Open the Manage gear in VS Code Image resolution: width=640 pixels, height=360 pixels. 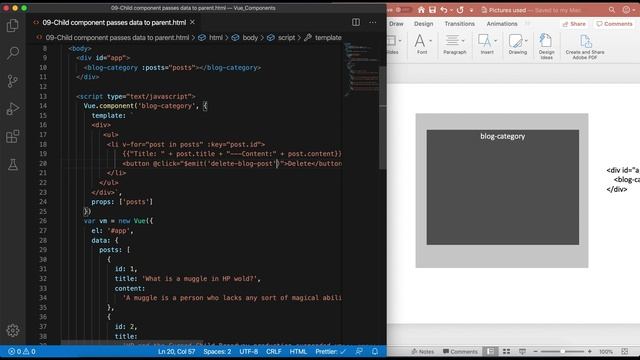click(x=13, y=330)
